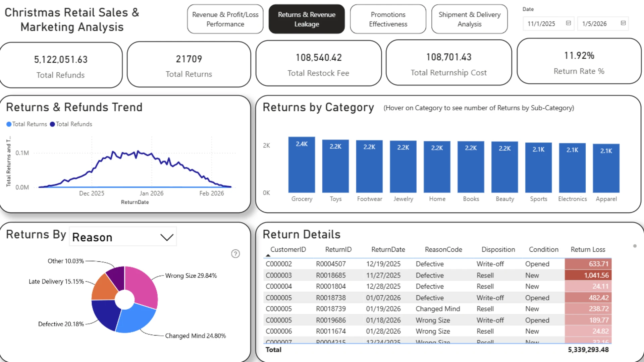The image size is (644, 362).
Task: Select the Wrong Size donut slice
Action: pos(143,285)
